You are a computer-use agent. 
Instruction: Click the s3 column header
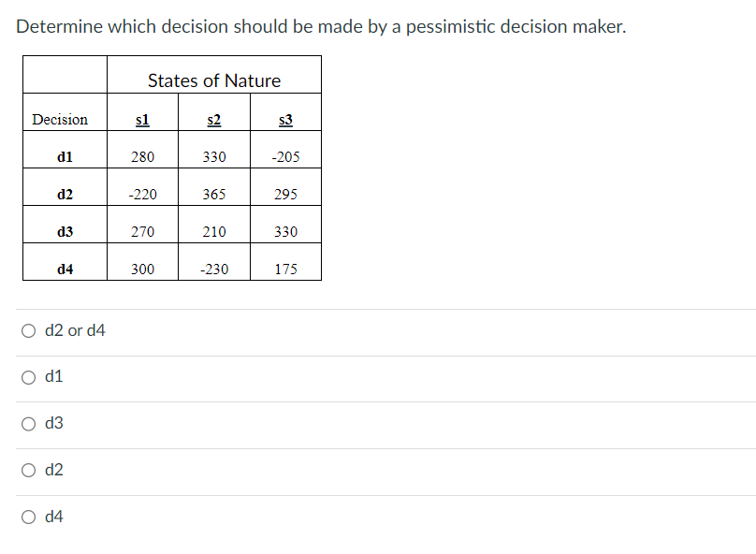pos(285,118)
